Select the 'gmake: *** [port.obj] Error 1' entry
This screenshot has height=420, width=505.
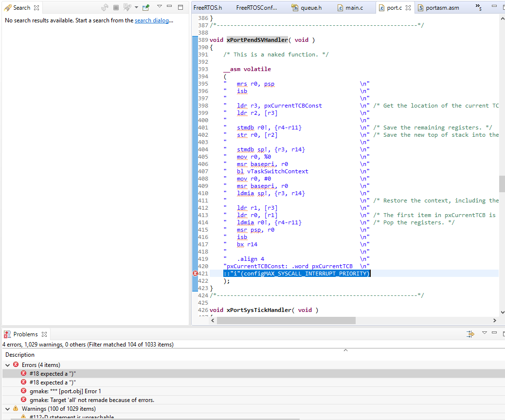(253, 391)
